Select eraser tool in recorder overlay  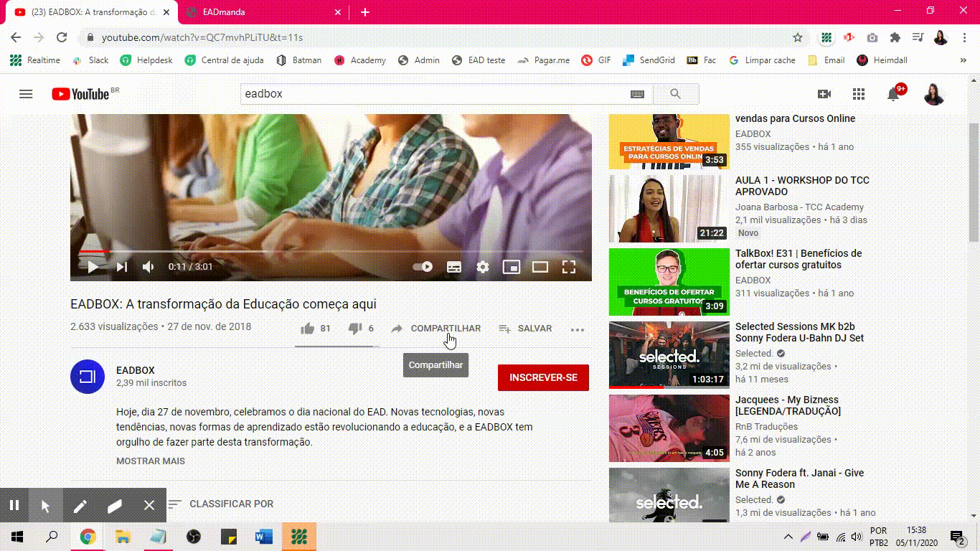tap(115, 505)
